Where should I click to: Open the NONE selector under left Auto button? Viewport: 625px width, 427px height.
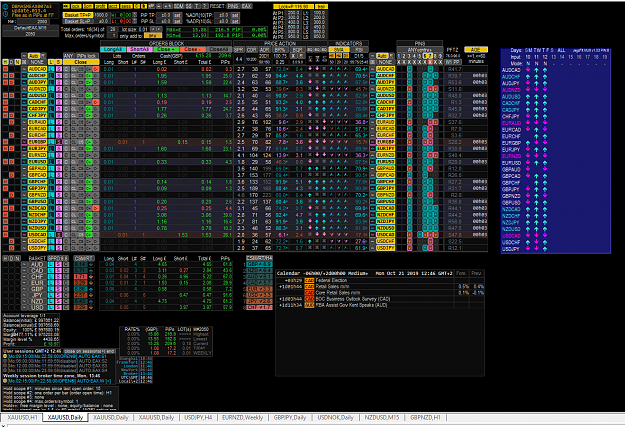click(x=37, y=62)
